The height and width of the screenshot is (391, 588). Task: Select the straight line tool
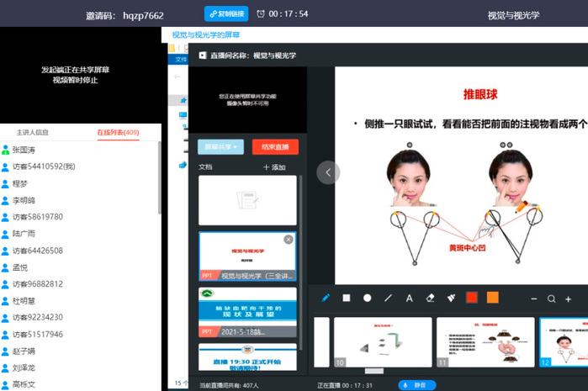389,298
